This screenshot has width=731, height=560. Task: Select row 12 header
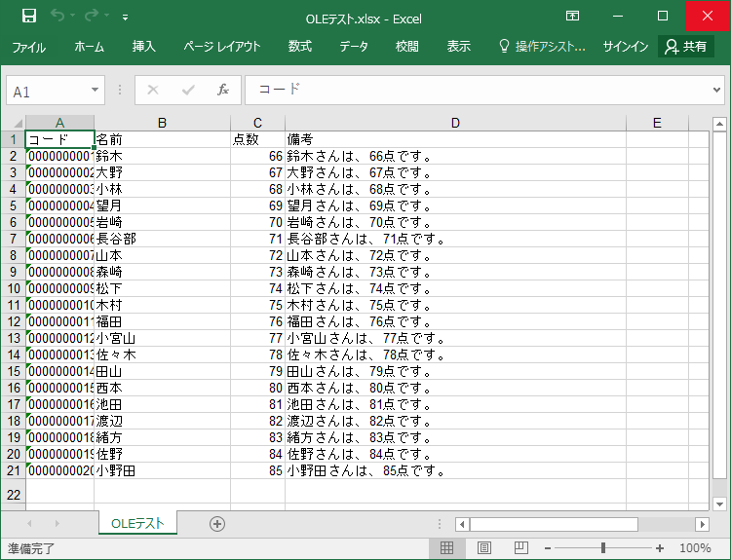click(x=14, y=321)
